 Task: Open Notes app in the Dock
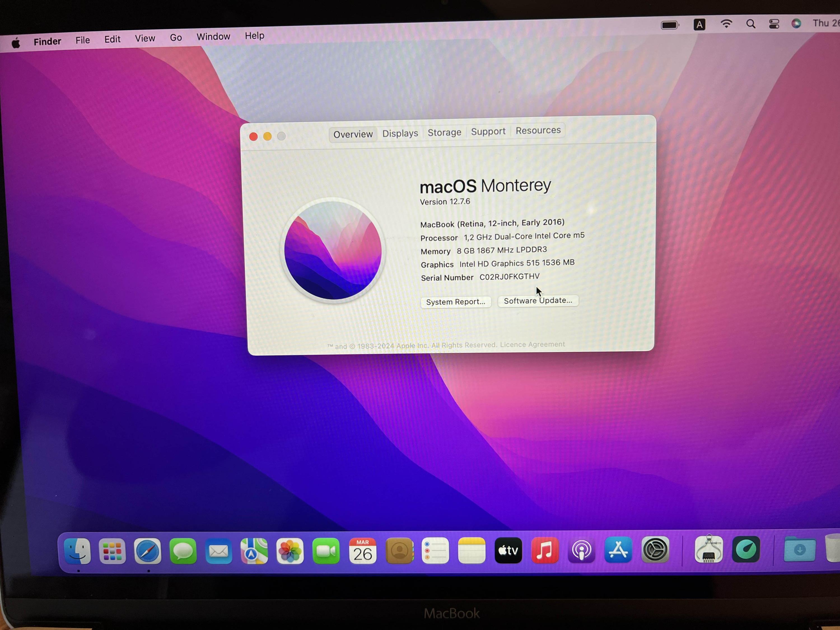click(x=472, y=551)
